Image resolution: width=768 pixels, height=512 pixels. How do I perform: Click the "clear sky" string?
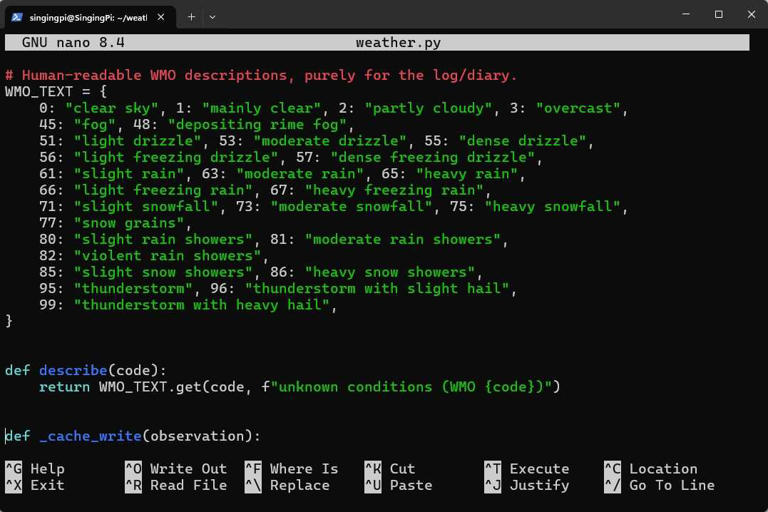point(112,108)
